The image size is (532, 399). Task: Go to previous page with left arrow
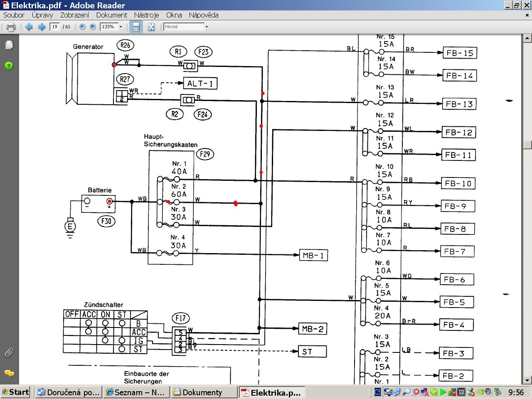click(x=29, y=27)
